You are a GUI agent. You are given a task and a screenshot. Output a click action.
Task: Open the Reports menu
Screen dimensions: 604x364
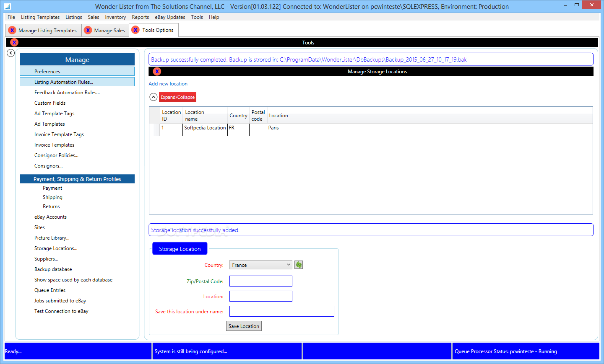141,17
